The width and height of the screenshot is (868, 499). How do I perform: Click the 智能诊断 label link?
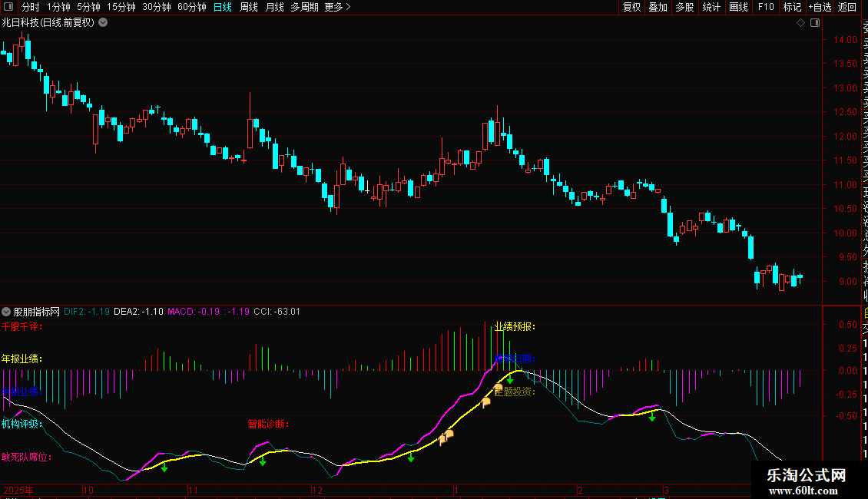(x=268, y=423)
